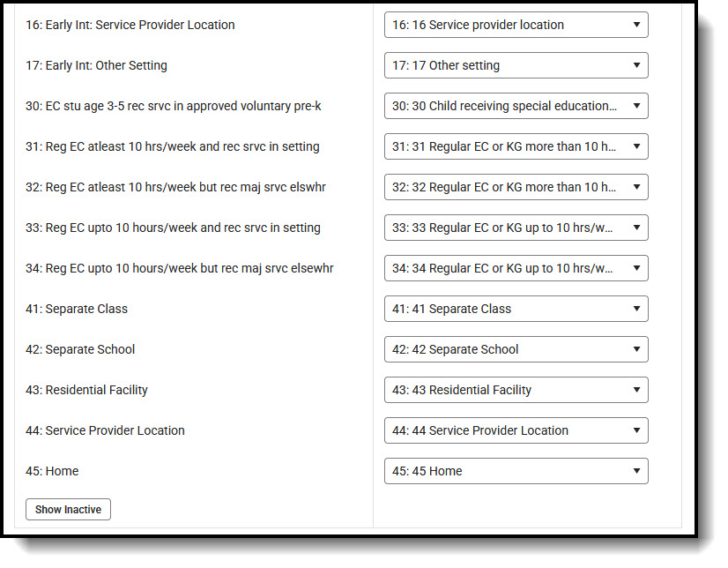This screenshot has height=568, width=728.
Task: Click the '30: EC stu age 3-5' label text
Action: pyautogui.click(x=173, y=106)
